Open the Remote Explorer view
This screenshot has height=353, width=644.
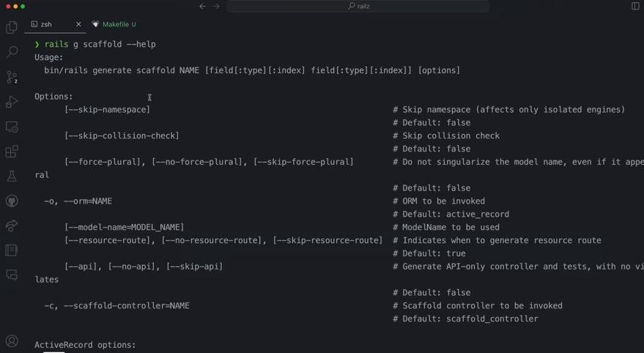12,127
